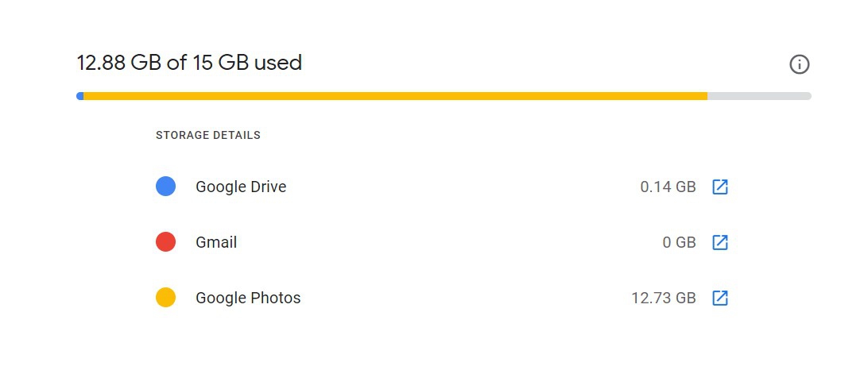This screenshot has height=389, width=868.
Task: Click the red Gmail legend dot
Action: [165, 242]
